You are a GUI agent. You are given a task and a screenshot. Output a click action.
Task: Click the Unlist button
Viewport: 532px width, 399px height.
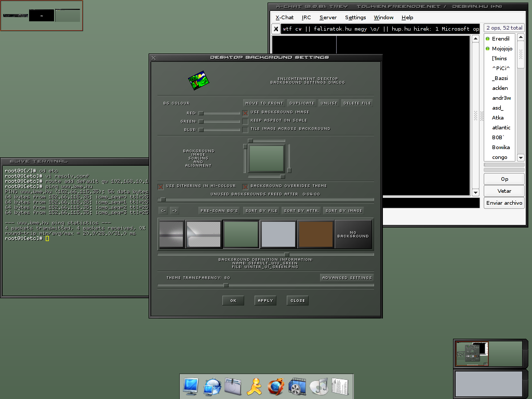(x=329, y=103)
